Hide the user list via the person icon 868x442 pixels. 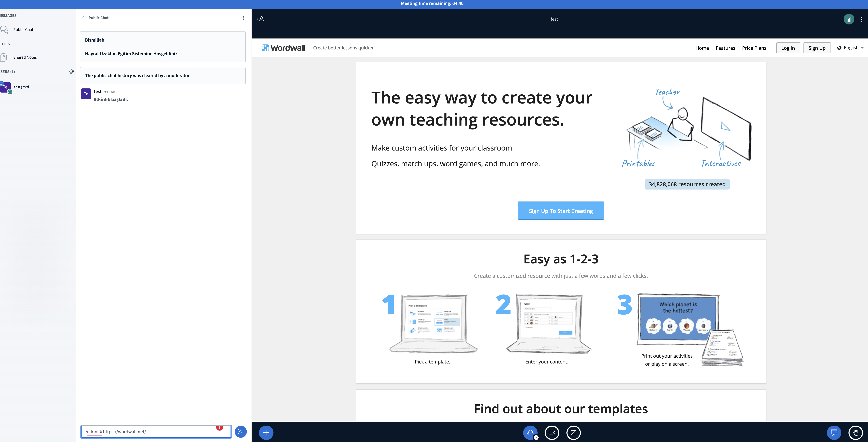[260, 19]
